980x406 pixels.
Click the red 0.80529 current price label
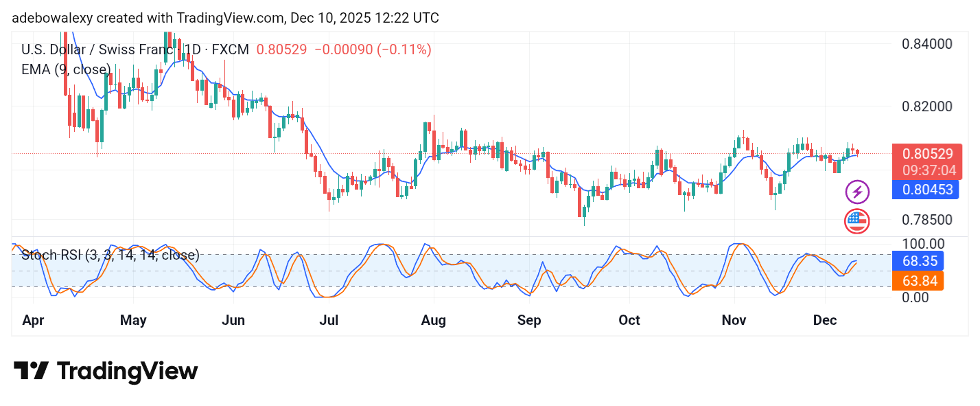pos(926,154)
